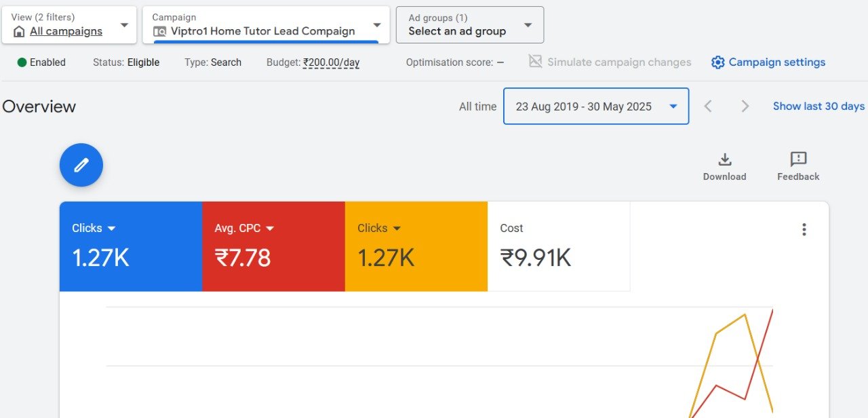The width and height of the screenshot is (868, 418).
Task: Go to the previous date range arrow
Action: coord(708,107)
